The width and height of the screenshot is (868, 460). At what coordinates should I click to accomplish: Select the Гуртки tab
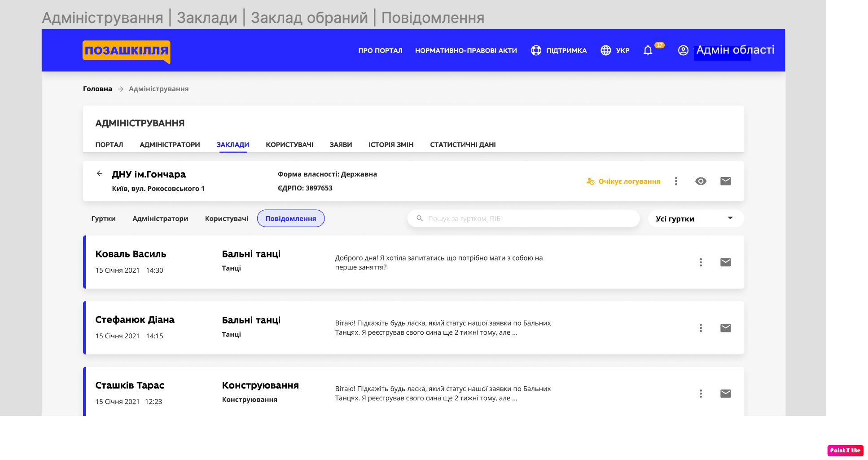(x=103, y=218)
